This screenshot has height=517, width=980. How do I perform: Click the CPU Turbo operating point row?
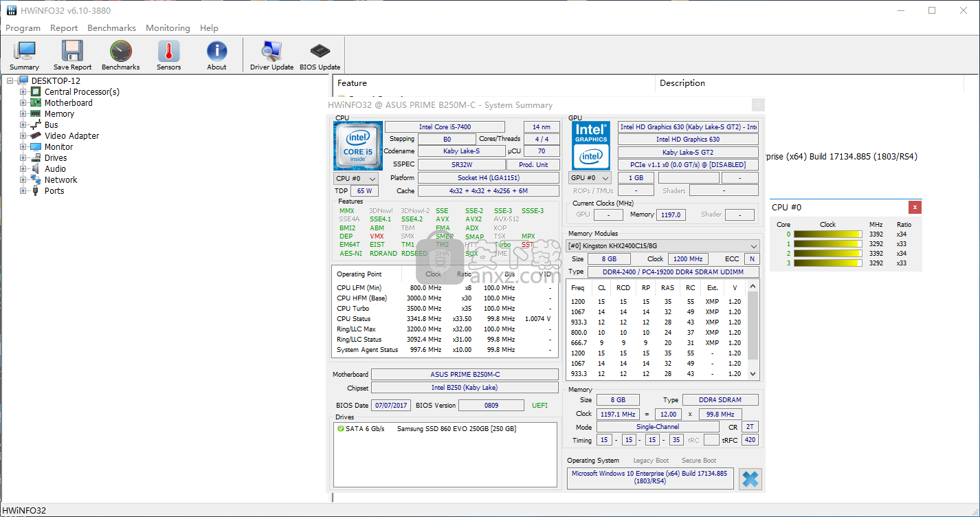pyautogui.click(x=444, y=308)
